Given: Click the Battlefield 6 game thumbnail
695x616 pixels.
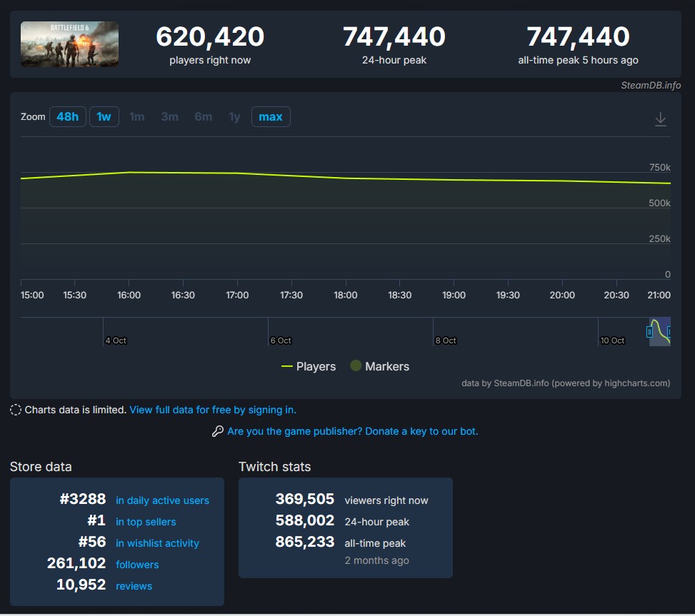Looking at the screenshot, I should pyautogui.click(x=69, y=44).
